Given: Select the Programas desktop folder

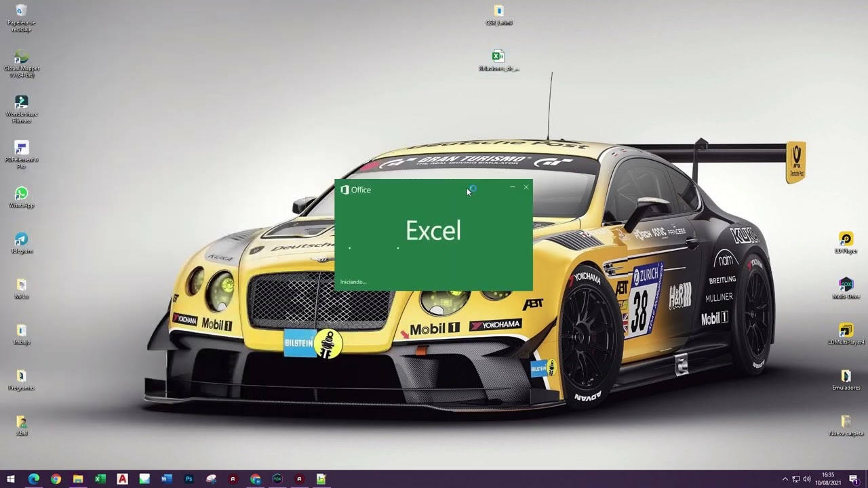Looking at the screenshot, I should 22,381.
